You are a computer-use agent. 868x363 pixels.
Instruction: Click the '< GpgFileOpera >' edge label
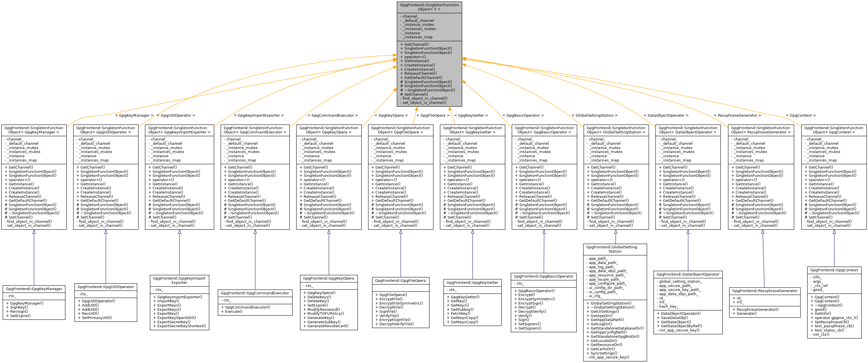(x=433, y=116)
